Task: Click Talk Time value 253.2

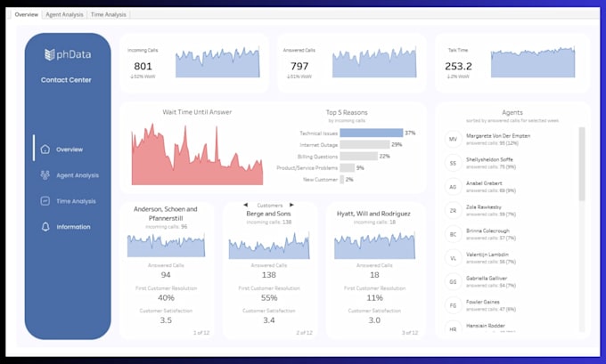Action: click(x=458, y=67)
